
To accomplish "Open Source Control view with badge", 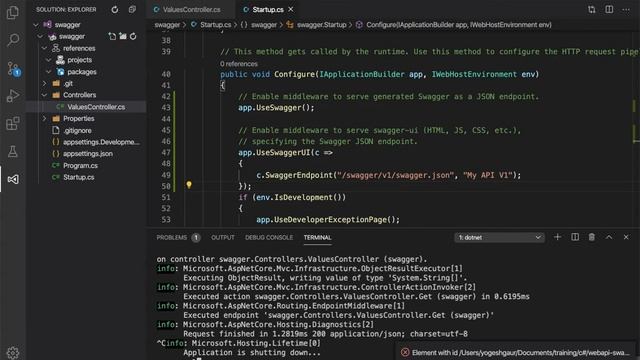I will pyautogui.click(x=13, y=69).
